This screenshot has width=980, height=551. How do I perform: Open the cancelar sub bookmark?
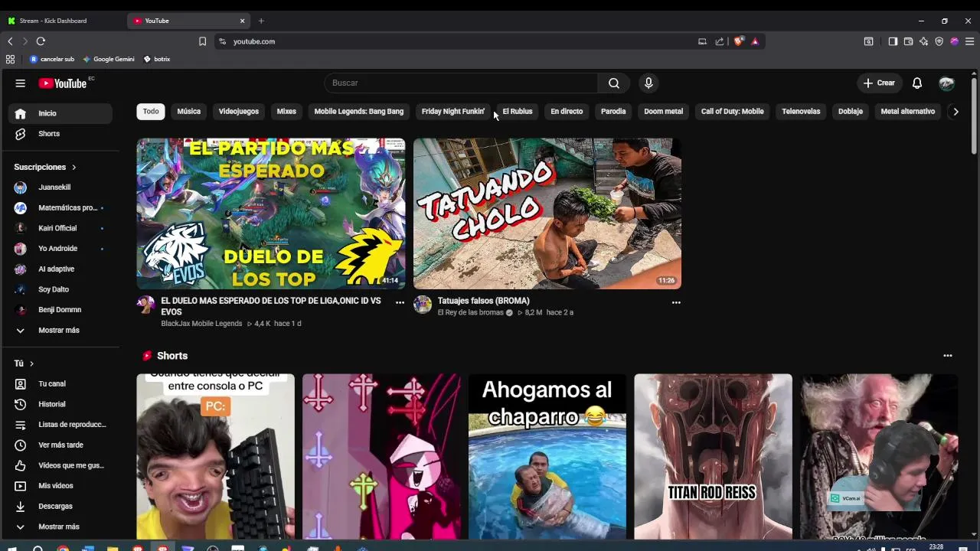point(52,59)
